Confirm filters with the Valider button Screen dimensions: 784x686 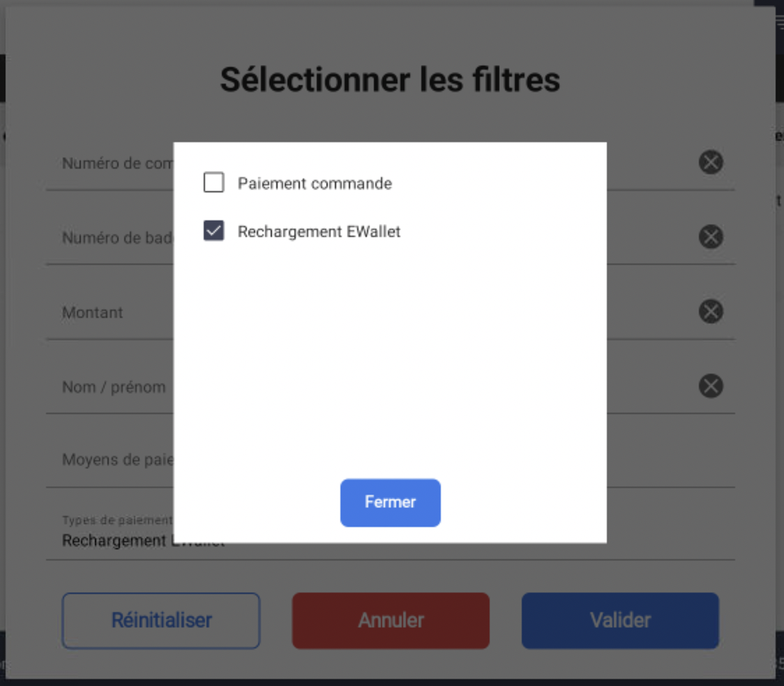(620, 620)
